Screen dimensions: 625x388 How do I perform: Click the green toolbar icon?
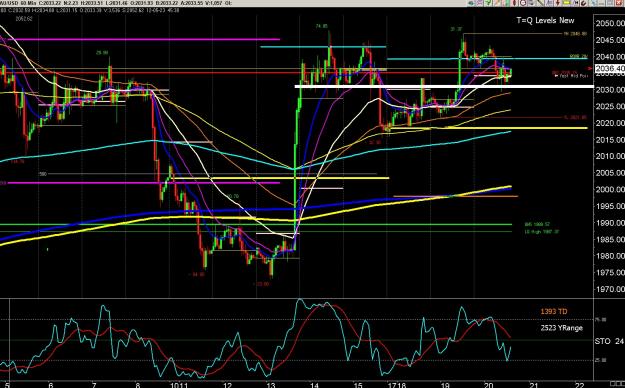tap(488, 3)
